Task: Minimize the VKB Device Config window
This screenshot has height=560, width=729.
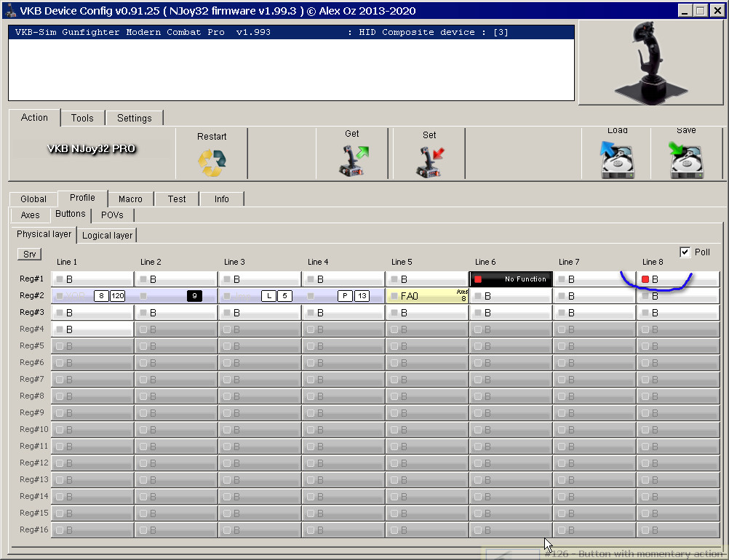Action: point(684,10)
